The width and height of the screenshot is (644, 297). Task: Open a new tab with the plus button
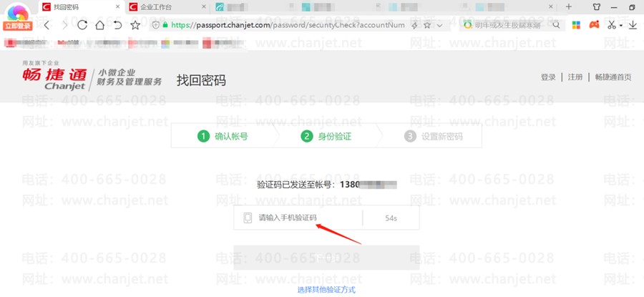point(568,7)
